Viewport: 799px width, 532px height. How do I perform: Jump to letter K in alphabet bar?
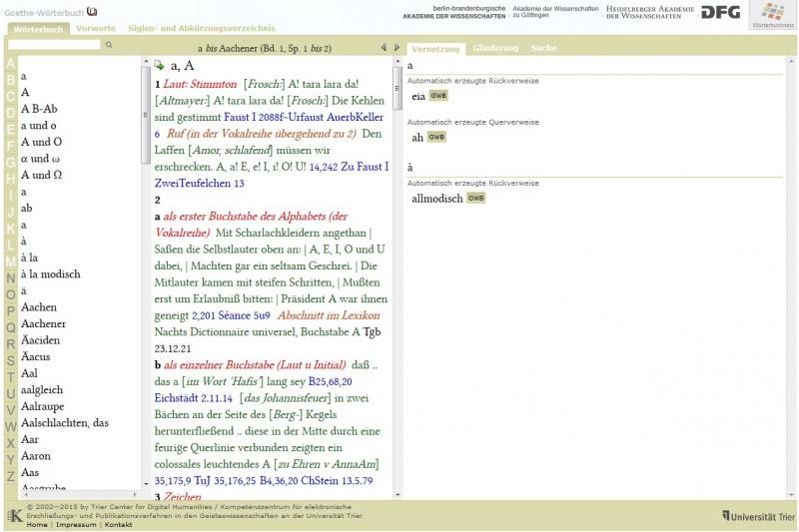tap(10, 229)
